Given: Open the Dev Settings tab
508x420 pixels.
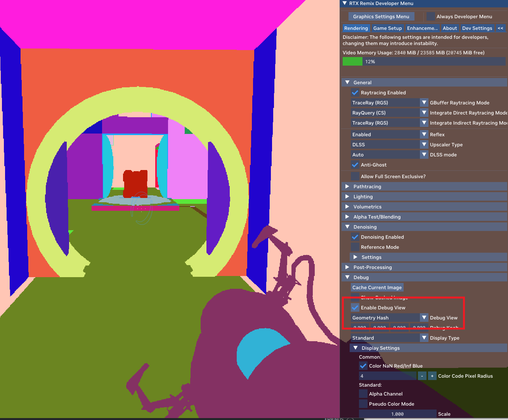Looking at the screenshot, I should (x=477, y=28).
